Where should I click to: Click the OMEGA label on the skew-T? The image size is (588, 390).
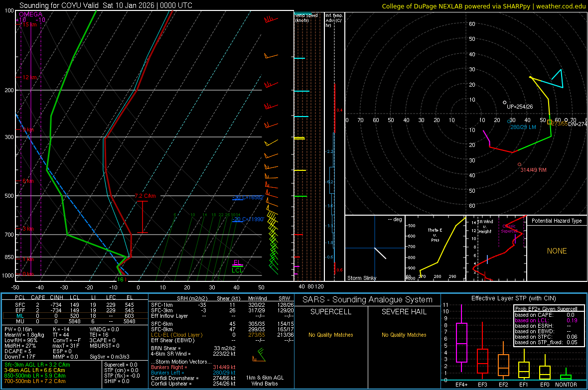point(31,14)
